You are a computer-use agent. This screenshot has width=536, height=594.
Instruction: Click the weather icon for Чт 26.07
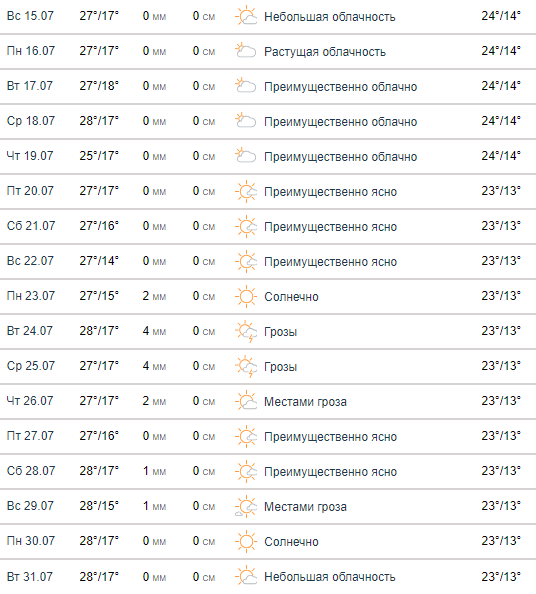[246, 401]
